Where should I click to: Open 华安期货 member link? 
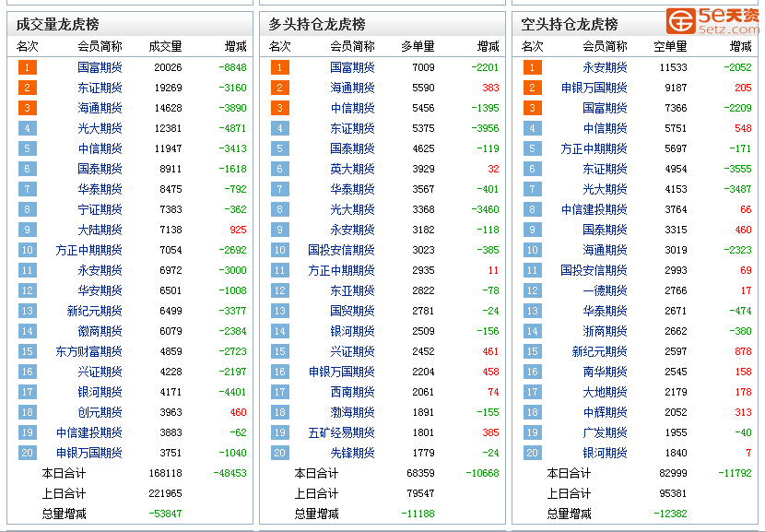pyautogui.click(x=100, y=290)
